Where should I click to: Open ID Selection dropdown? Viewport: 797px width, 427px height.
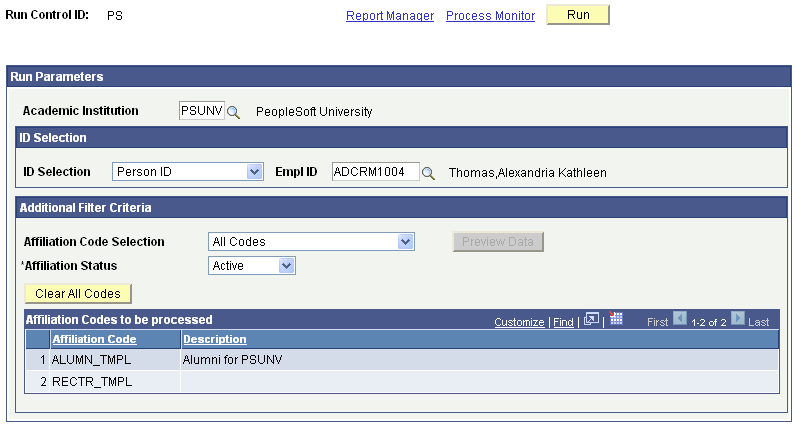point(188,172)
